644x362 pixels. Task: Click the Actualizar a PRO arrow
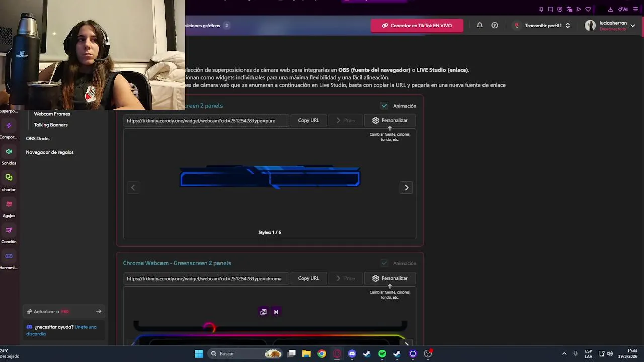click(99, 311)
